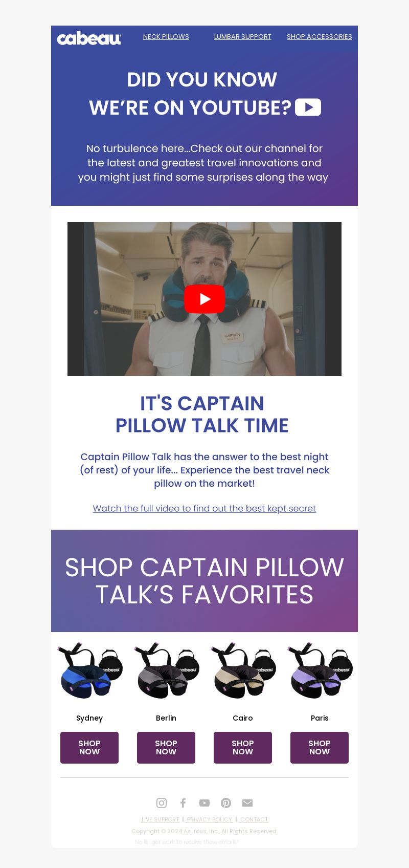Select the purple Paris pillow image
The image size is (409, 868).
point(320,670)
